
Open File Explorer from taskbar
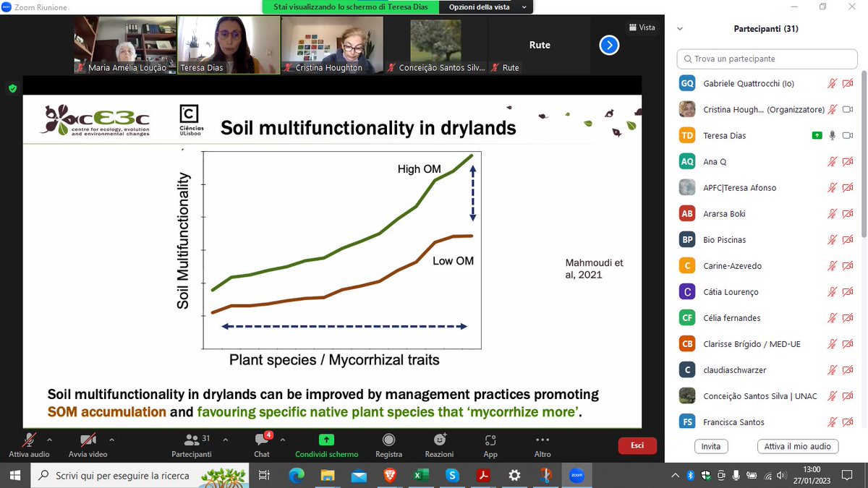(x=328, y=476)
